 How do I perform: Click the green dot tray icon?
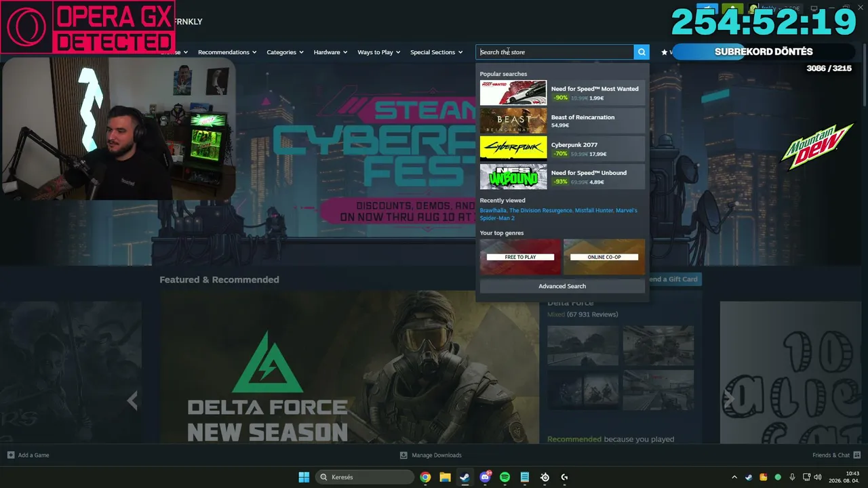tap(778, 477)
